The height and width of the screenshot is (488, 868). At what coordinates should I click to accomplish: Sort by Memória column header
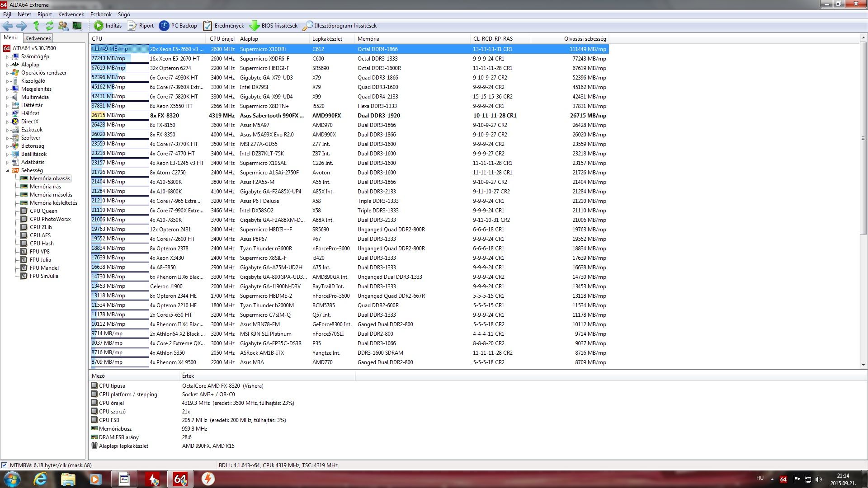click(412, 39)
